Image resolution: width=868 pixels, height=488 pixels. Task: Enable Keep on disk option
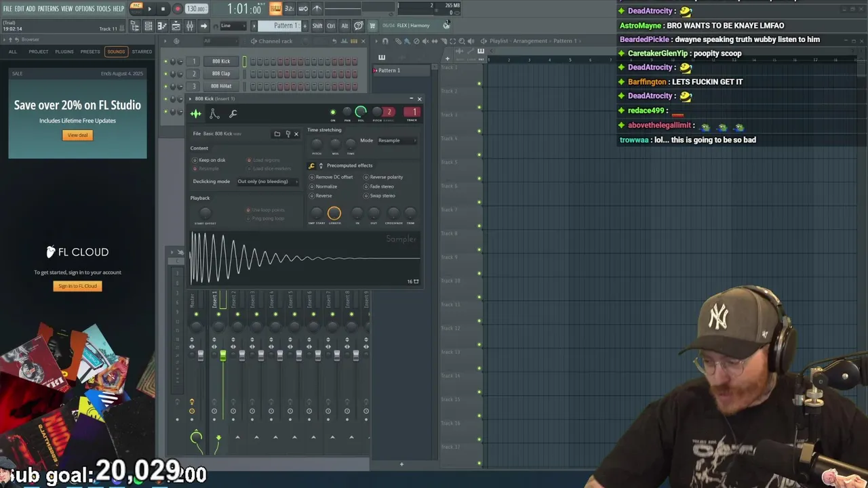click(209, 160)
